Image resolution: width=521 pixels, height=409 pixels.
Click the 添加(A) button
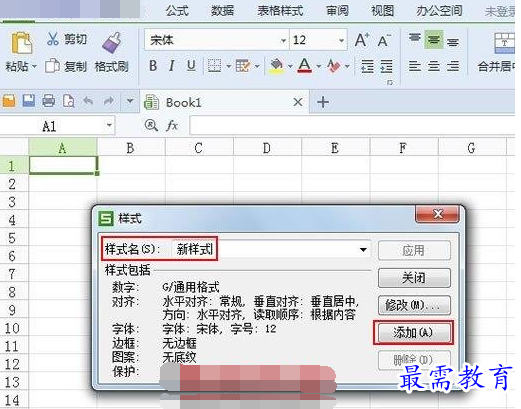(413, 332)
